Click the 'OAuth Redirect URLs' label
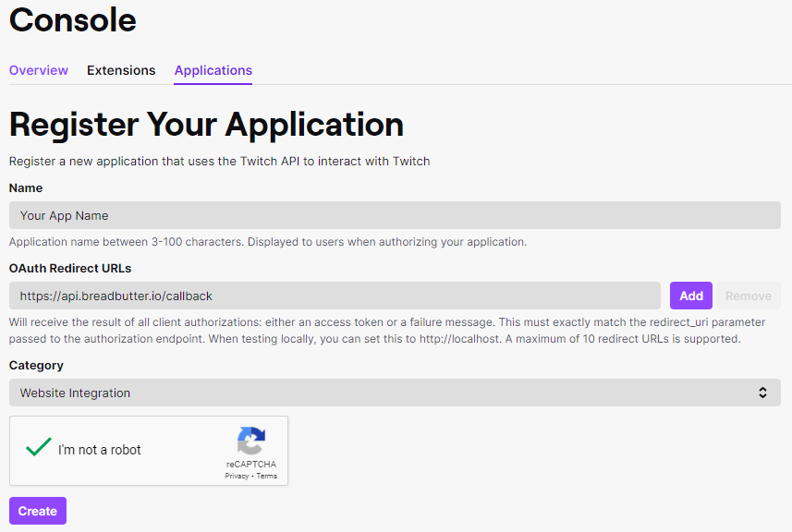This screenshot has width=792, height=532. [70, 269]
